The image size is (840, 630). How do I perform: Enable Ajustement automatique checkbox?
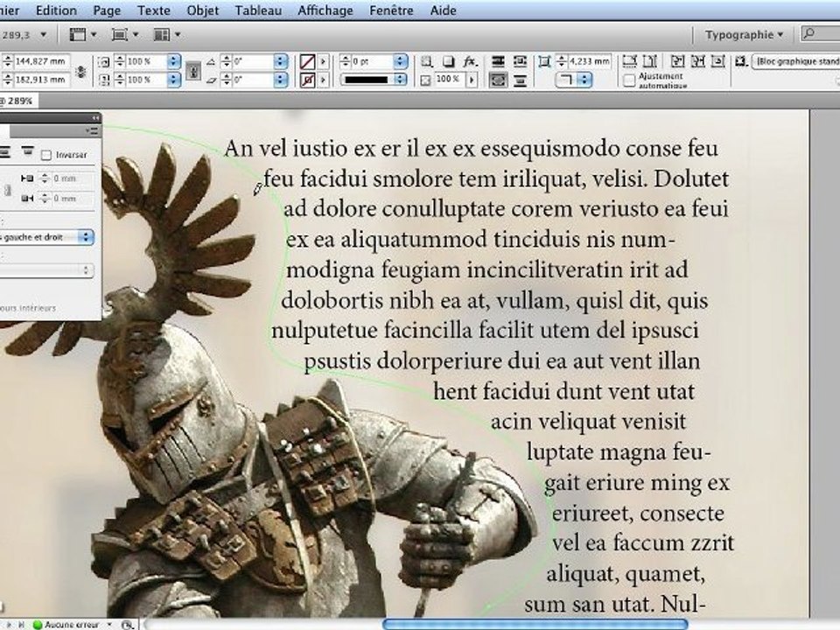click(x=629, y=80)
